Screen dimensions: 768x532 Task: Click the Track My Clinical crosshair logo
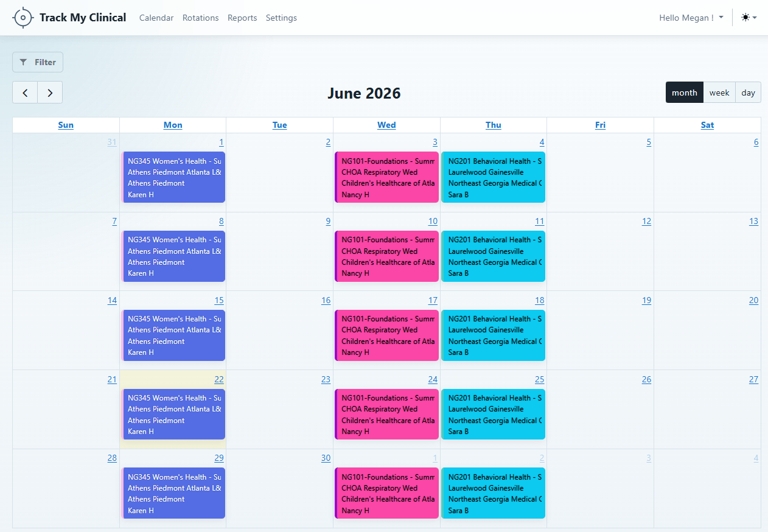pos(23,18)
